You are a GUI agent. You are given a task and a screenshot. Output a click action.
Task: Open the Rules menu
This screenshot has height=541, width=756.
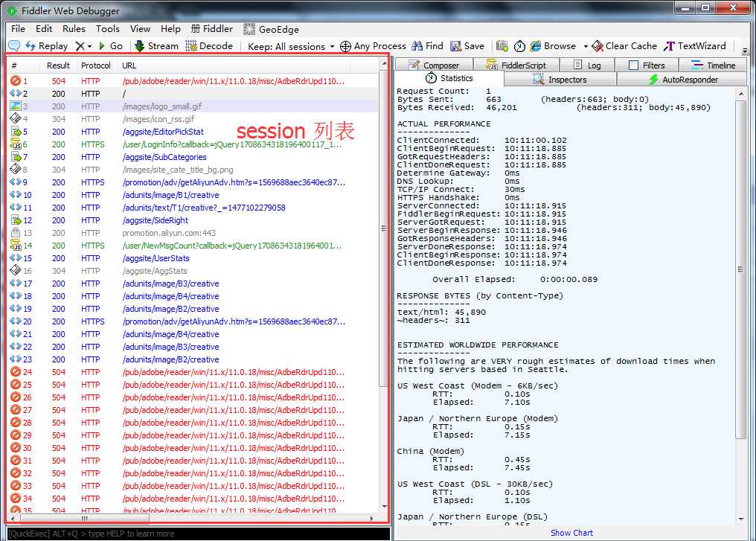[74, 29]
